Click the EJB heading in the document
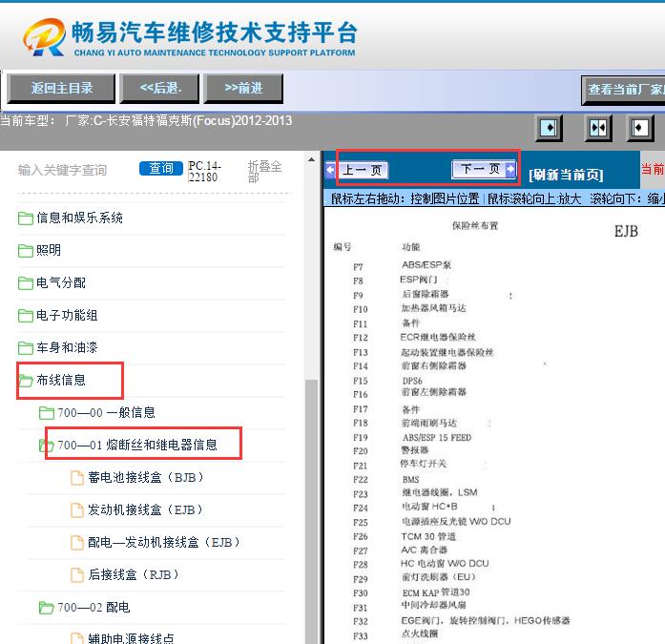This screenshot has height=644, width=665. coord(626,231)
